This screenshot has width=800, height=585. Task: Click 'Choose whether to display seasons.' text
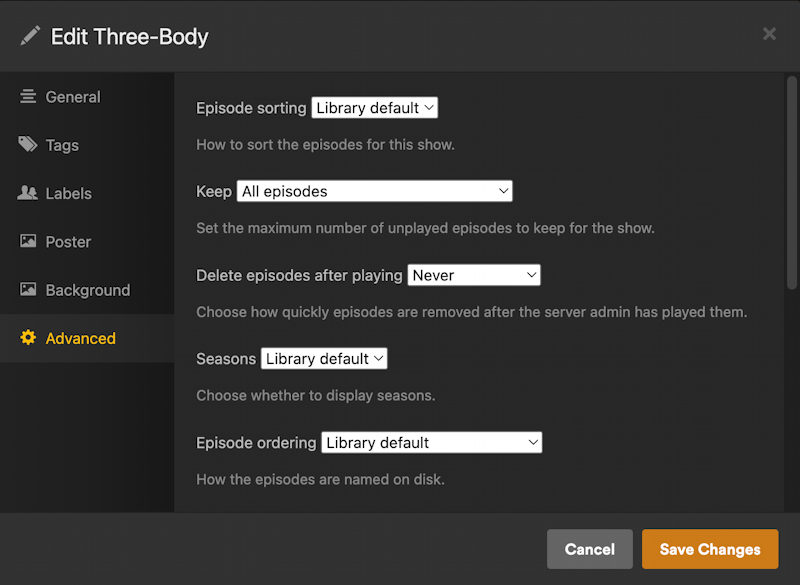(x=315, y=395)
